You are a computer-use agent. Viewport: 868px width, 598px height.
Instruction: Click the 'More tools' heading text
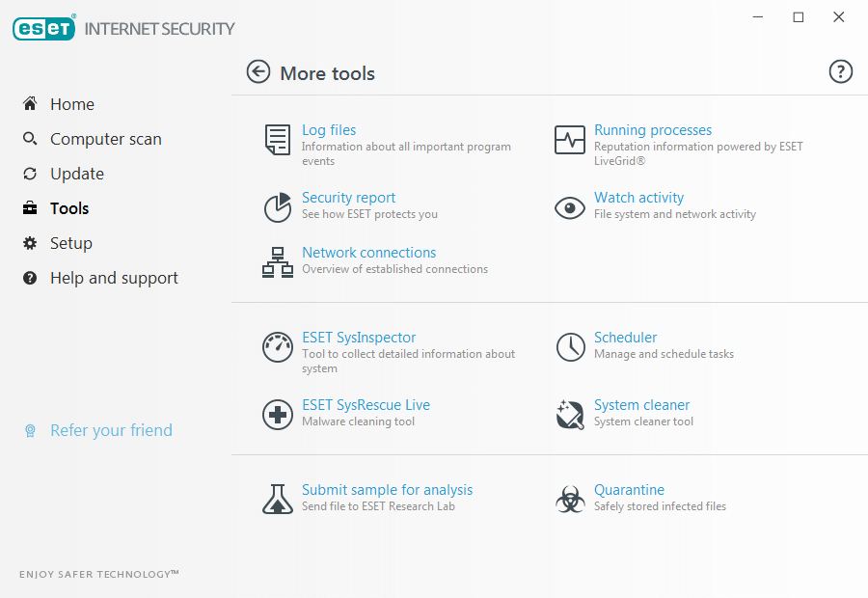[x=327, y=73]
